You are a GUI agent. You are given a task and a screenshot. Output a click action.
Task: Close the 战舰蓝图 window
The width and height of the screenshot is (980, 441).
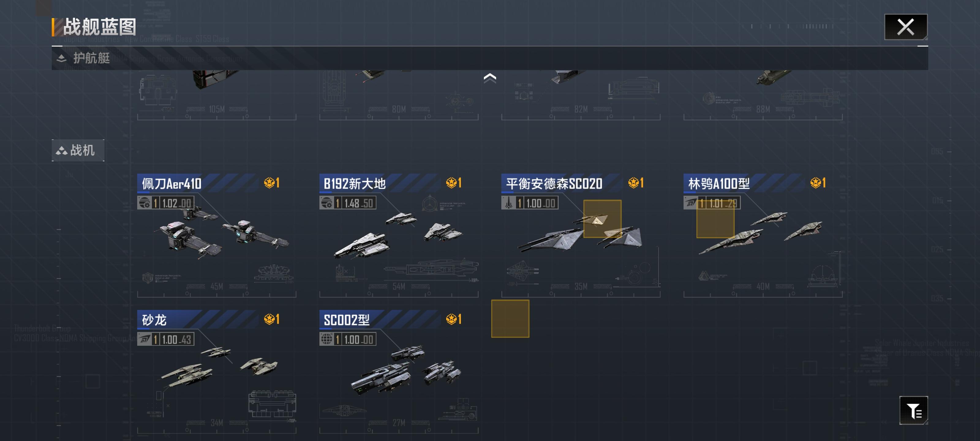coord(906,27)
